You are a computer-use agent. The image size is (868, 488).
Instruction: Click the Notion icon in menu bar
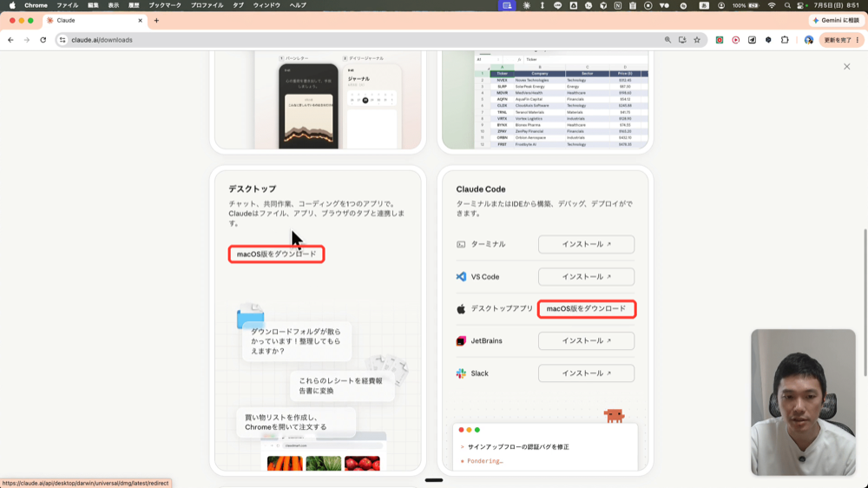618,5
